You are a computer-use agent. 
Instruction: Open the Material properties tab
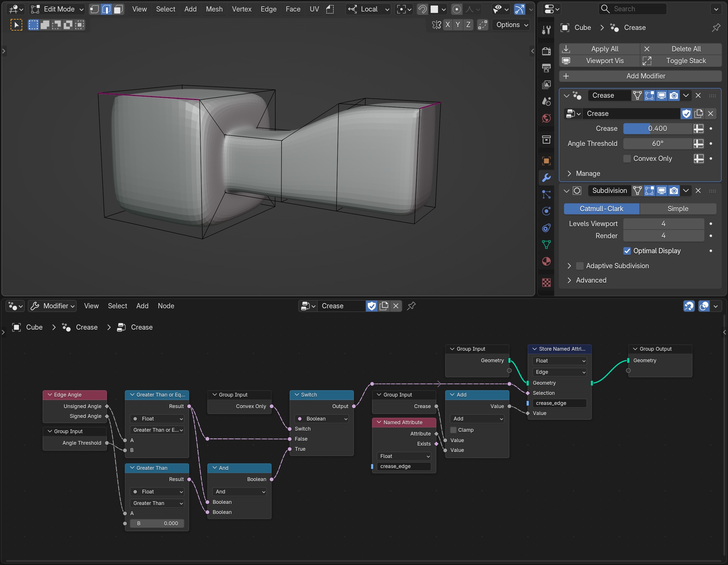546,261
